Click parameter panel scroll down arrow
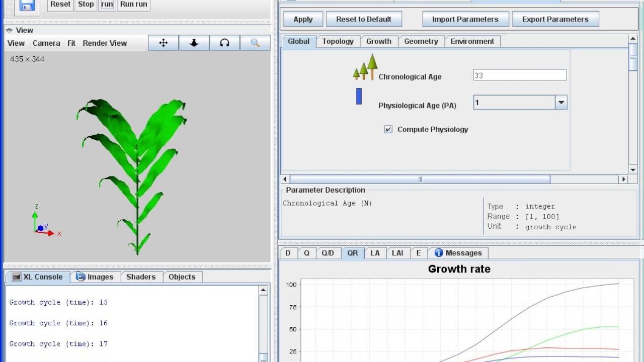644x362 pixels. (633, 170)
